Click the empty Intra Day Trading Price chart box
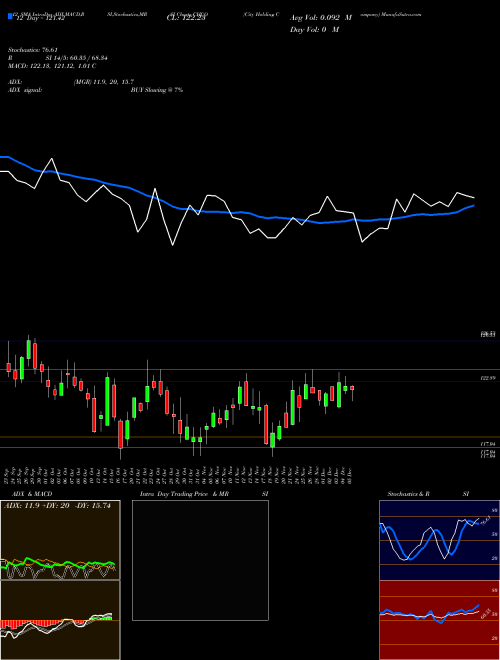The image size is (500, 660). click(200, 560)
